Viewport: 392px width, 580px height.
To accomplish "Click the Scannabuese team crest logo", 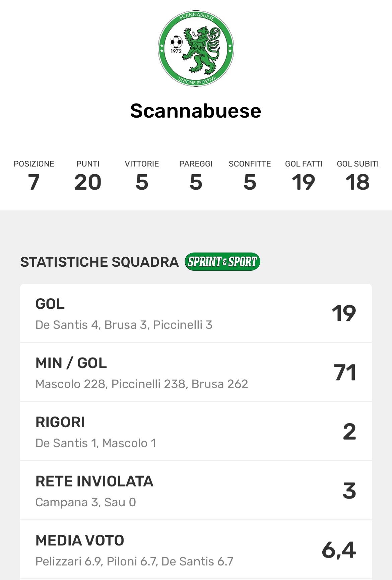I will 196,49.
